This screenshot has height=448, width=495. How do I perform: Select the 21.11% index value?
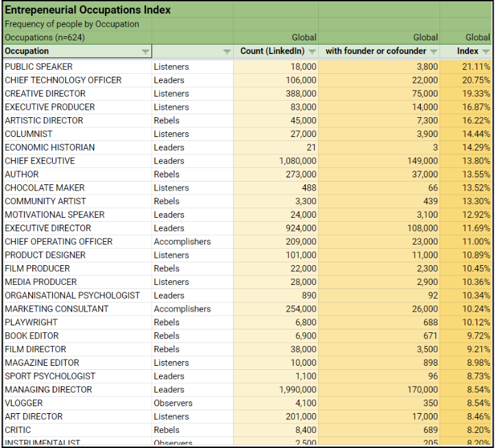[x=466, y=66]
